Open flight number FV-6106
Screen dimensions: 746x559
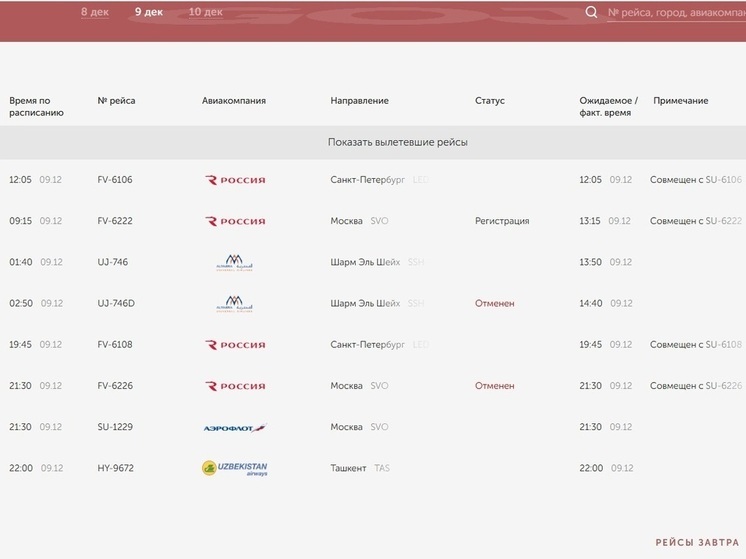[115, 180]
